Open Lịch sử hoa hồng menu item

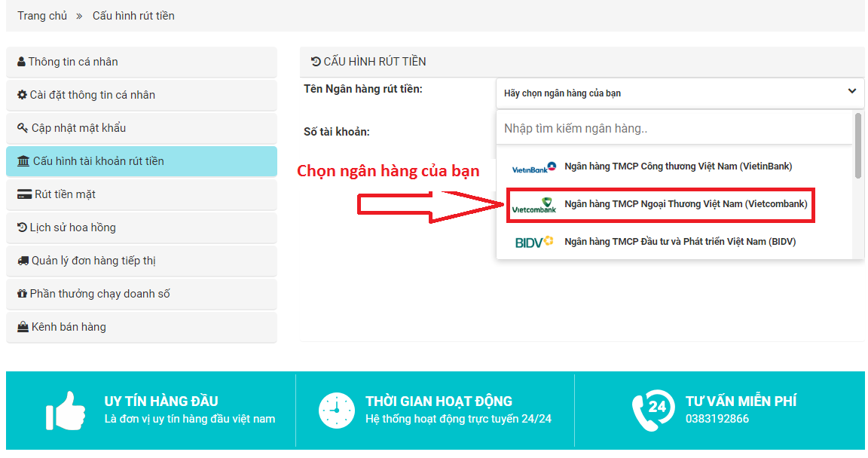pyautogui.click(x=72, y=227)
